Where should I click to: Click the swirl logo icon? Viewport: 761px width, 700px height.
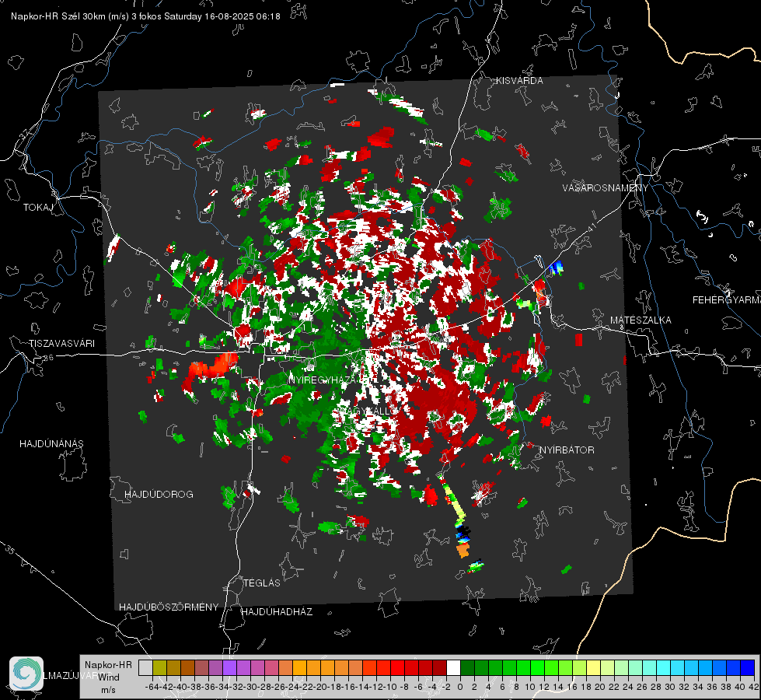coord(26,674)
